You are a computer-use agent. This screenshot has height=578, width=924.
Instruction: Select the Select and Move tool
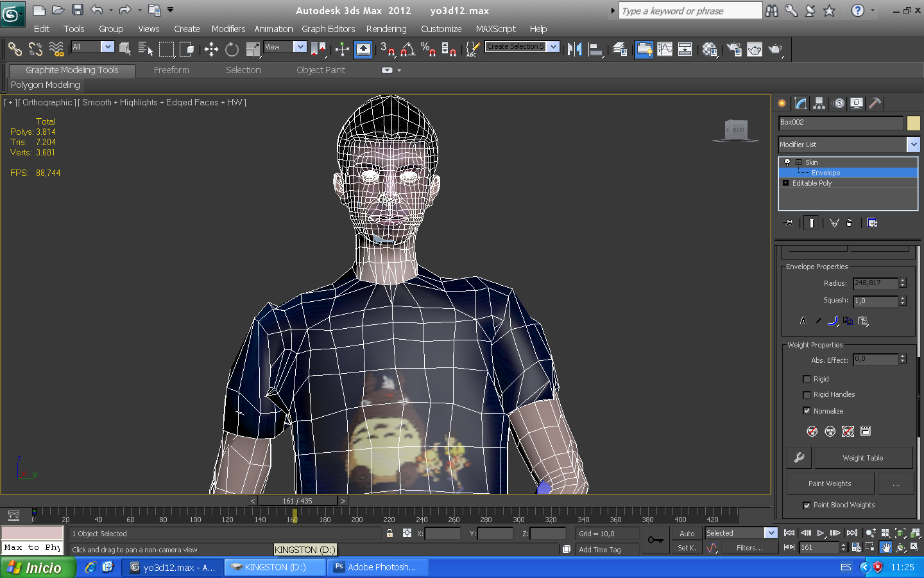tap(211, 49)
